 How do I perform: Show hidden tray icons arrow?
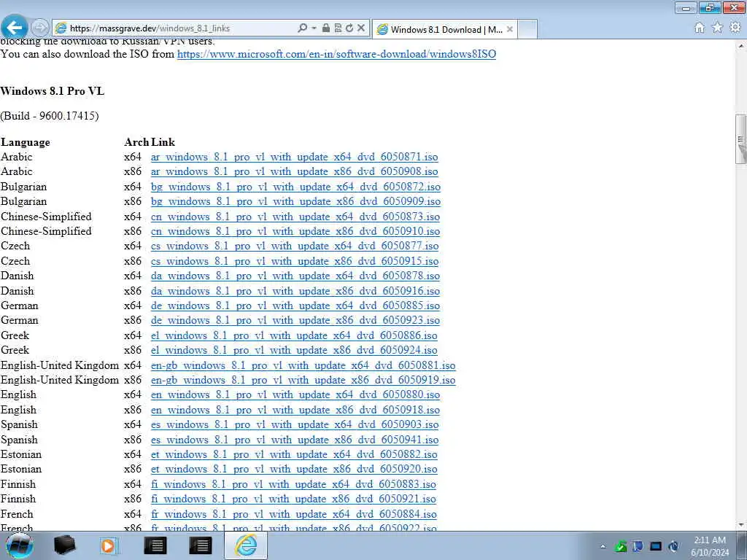[603, 546]
